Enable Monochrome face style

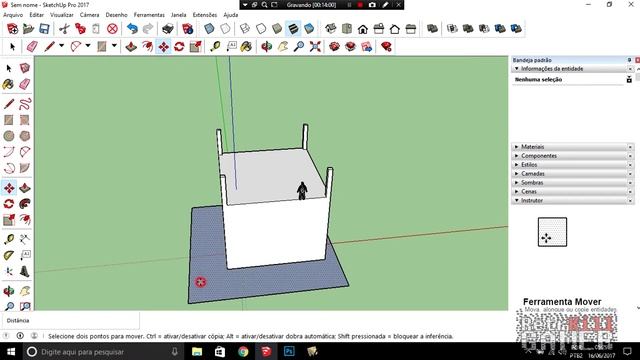tap(309, 29)
